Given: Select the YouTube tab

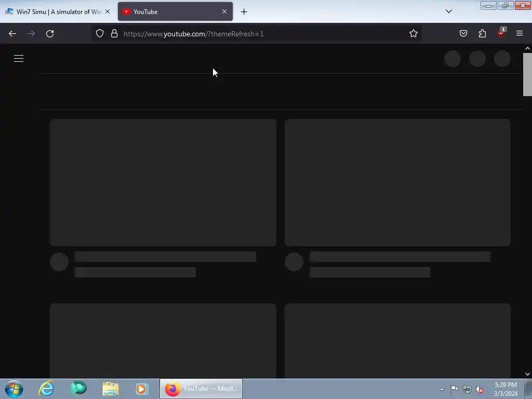Looking at the screenshot, I should pos(175,11).
